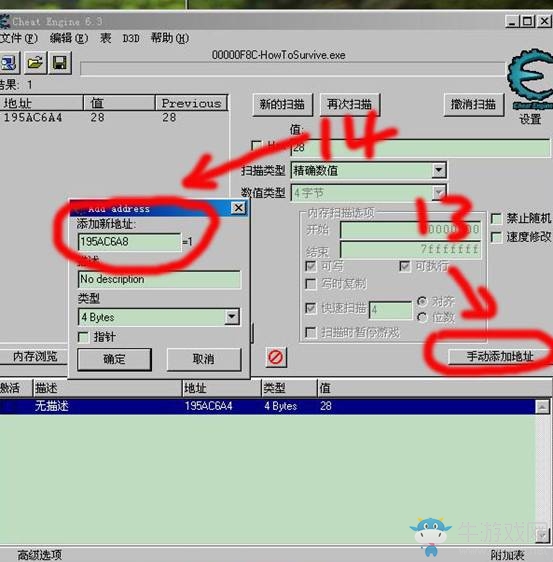Click the scan value input field
This screenshot has height=562, width=553.
[420, 148]
